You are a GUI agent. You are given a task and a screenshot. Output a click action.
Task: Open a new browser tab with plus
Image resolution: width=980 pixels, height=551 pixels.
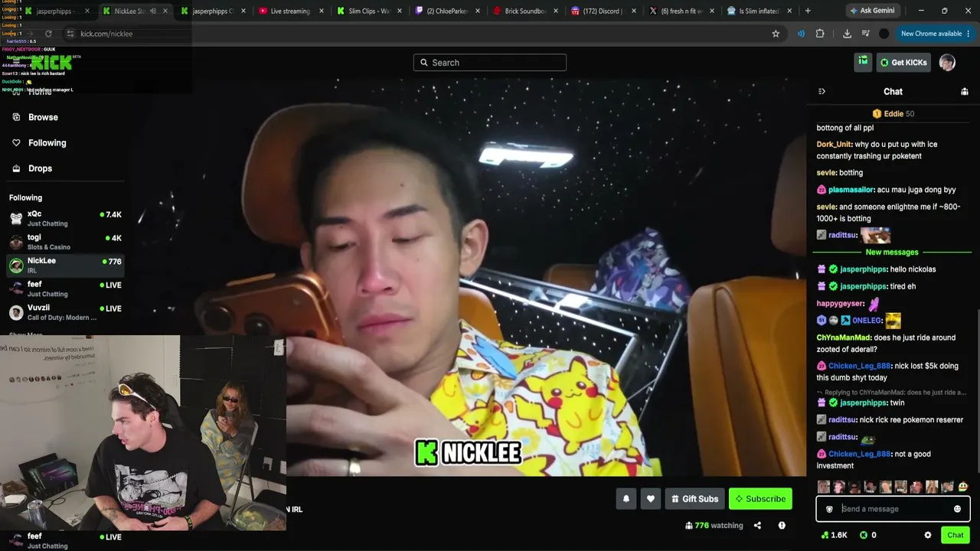click(808, 11)
